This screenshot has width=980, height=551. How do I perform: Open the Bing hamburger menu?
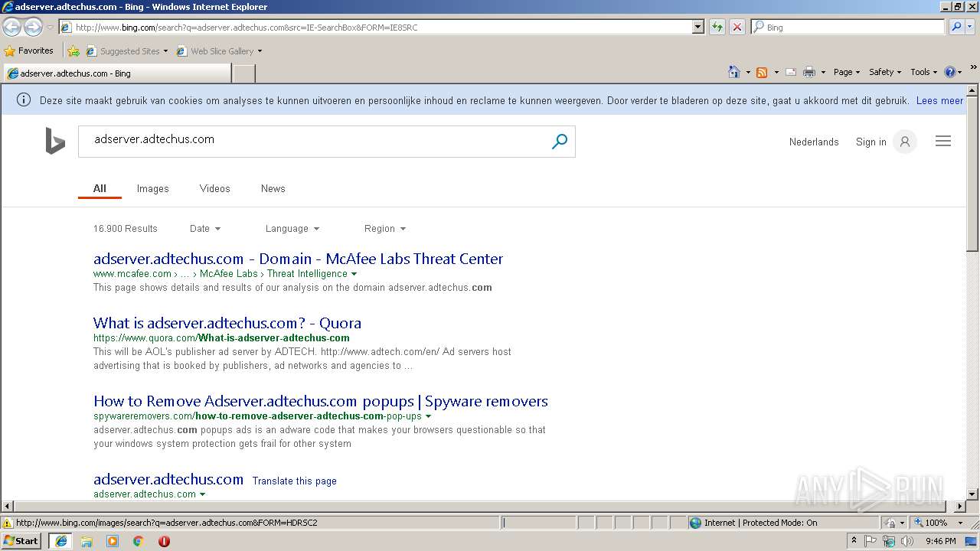[943, 142]
